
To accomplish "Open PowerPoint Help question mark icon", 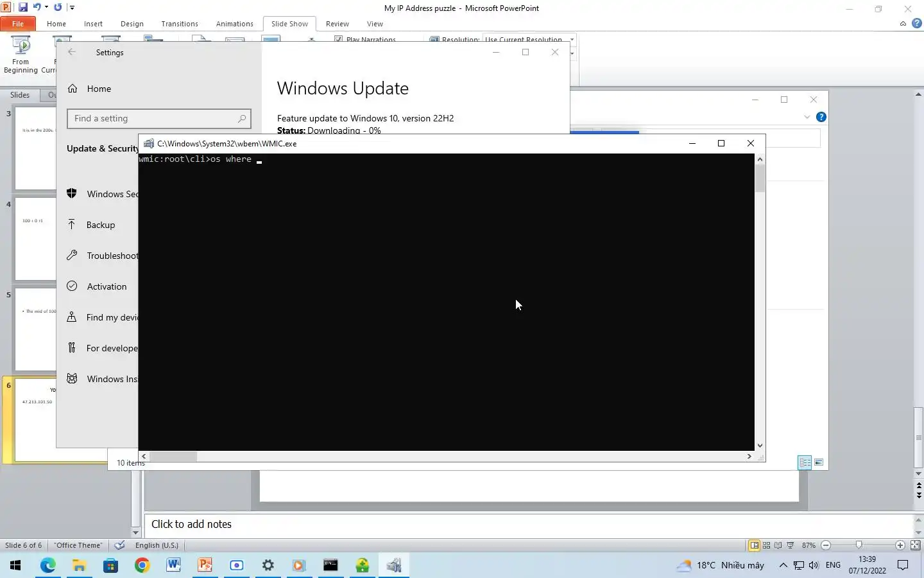I will click(x=917, y=24).
